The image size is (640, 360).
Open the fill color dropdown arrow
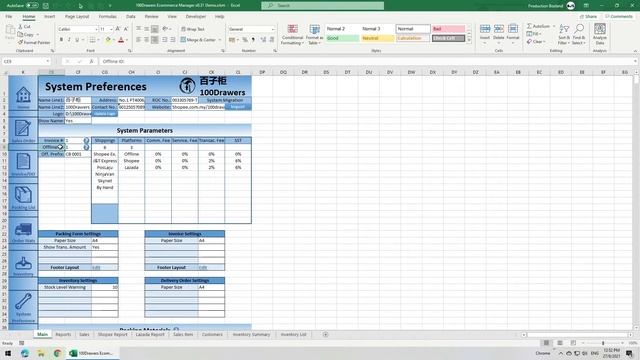tap(113, 40)
